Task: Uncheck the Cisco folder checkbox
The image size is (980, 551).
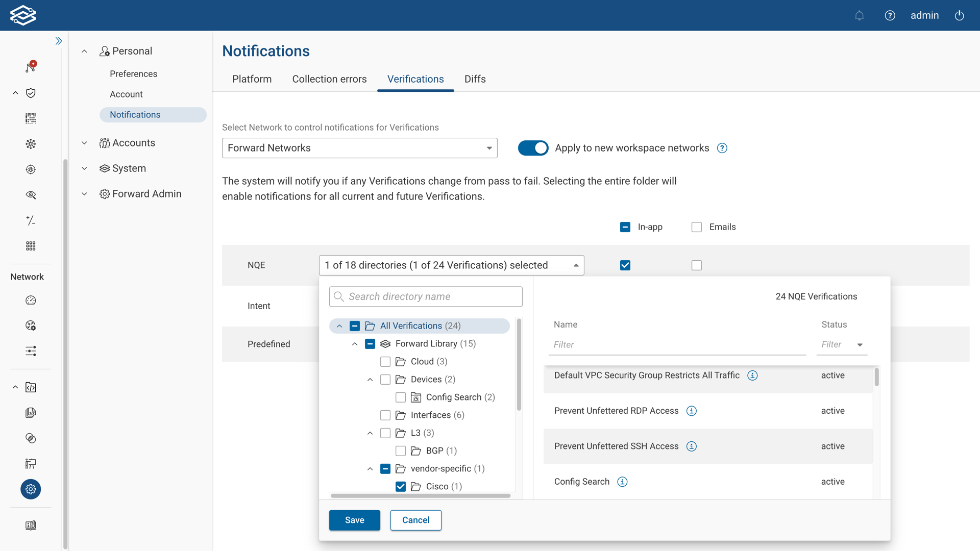Action: [401, 486]
